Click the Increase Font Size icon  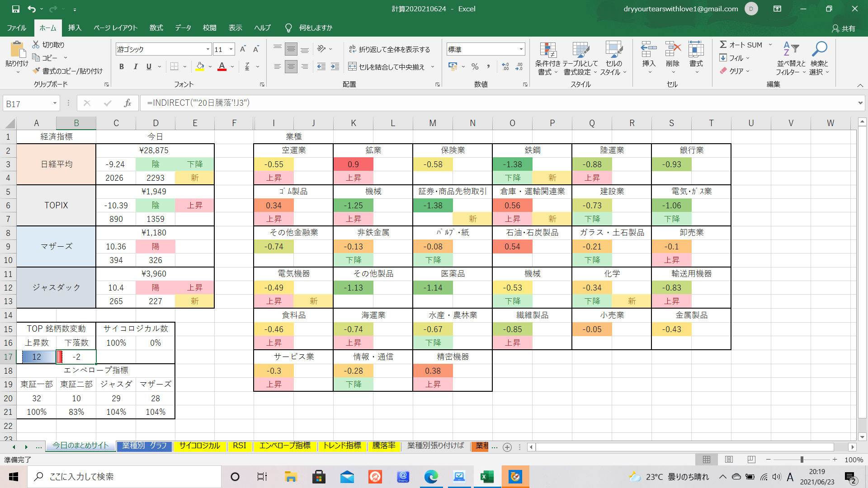[243, 49]
